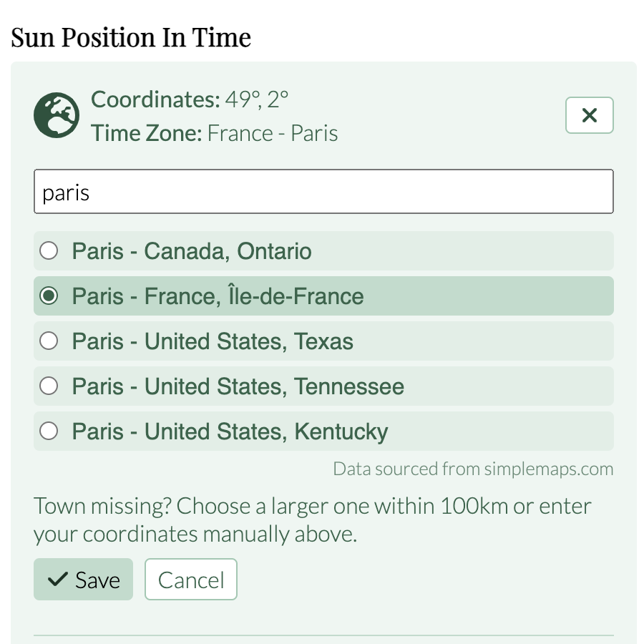The width and height of the screenshot is (644, 644).
Task: Select the Paris Canada Ontario radio button
Action: pos(49,250)
